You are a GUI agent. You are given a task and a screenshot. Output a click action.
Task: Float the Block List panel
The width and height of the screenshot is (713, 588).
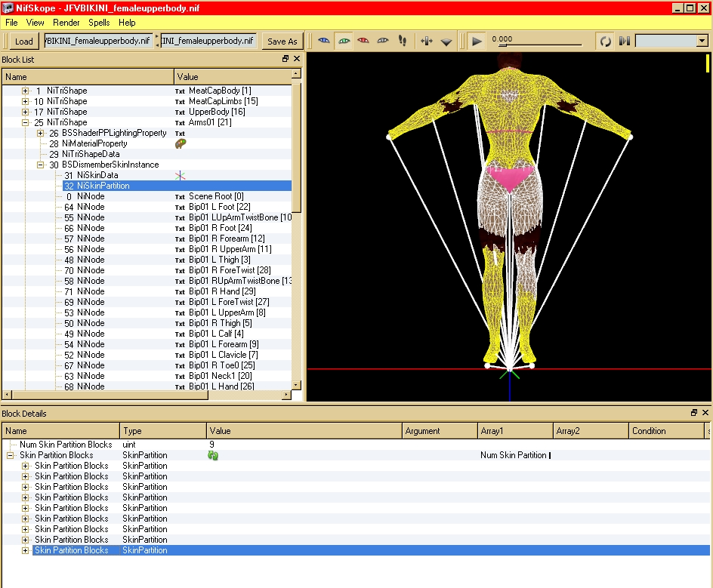point(285,59)
